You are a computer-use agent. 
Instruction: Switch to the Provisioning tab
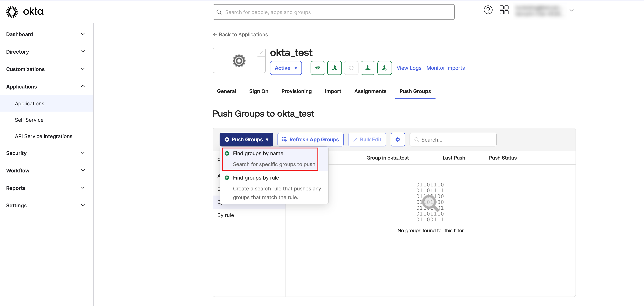[x=296, y=91]
